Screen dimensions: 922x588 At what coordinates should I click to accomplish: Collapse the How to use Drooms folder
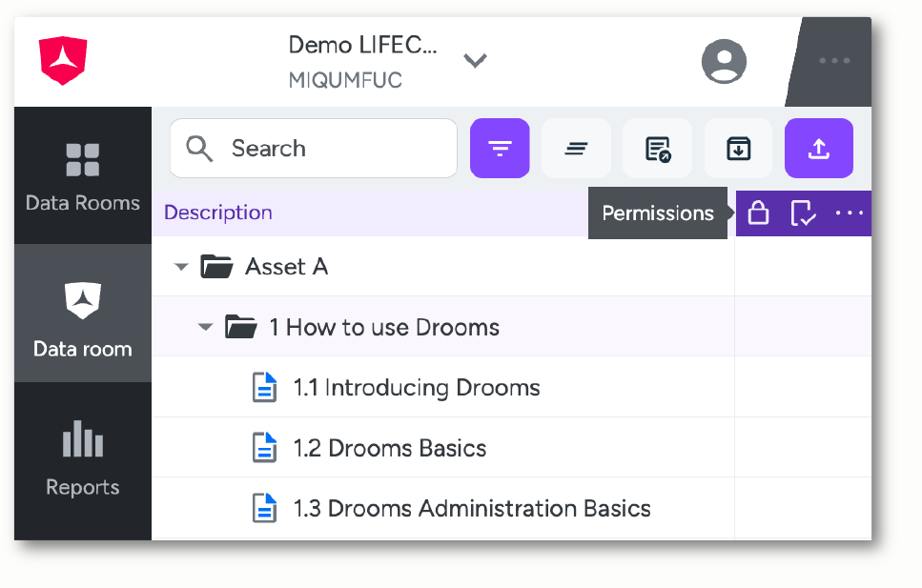click(205, 327)
